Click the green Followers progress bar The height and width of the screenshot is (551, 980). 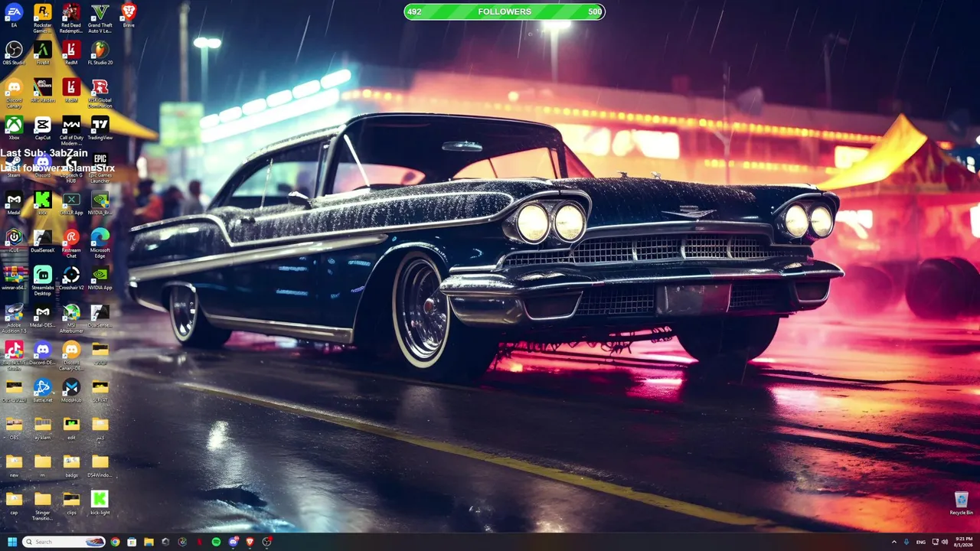point(505,11)
